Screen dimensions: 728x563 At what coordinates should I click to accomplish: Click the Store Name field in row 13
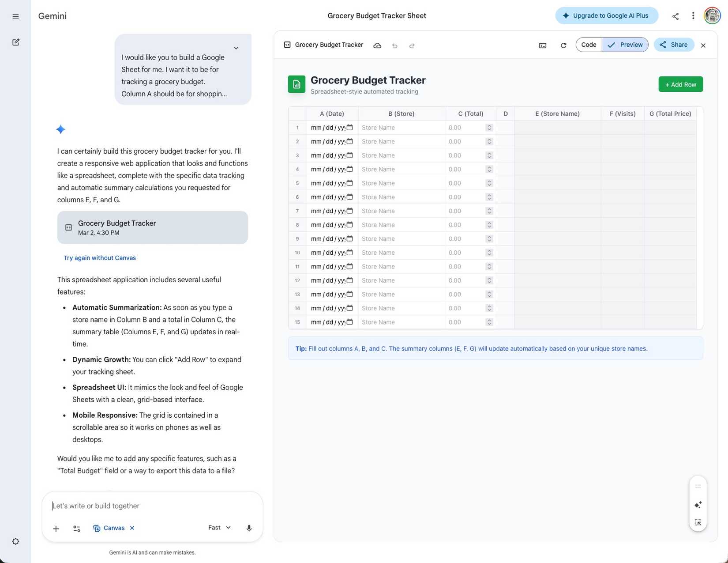coord(402,295)
